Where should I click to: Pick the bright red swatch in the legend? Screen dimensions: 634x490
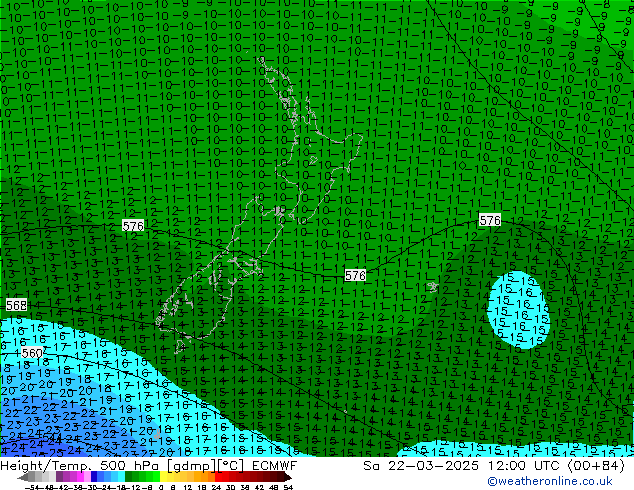pyautogui.click(x=218, y=477)
